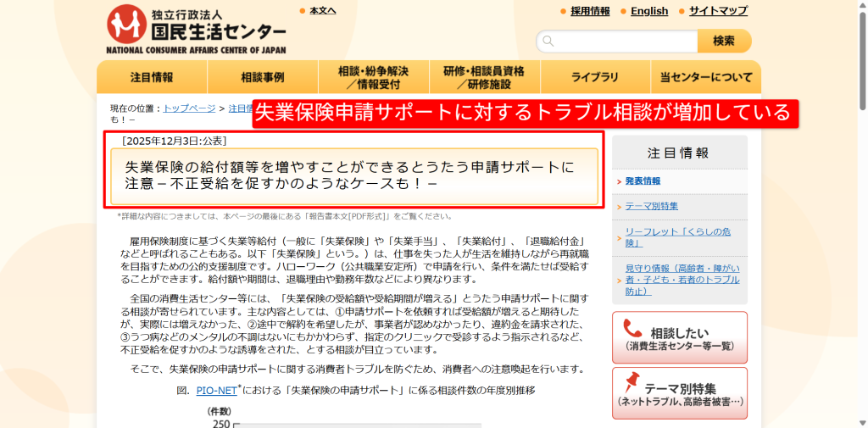This screenshot has width=868, height=428.
Task: Click the pushpin icon on テーマ別特集 banner
Action: (631, 382)
